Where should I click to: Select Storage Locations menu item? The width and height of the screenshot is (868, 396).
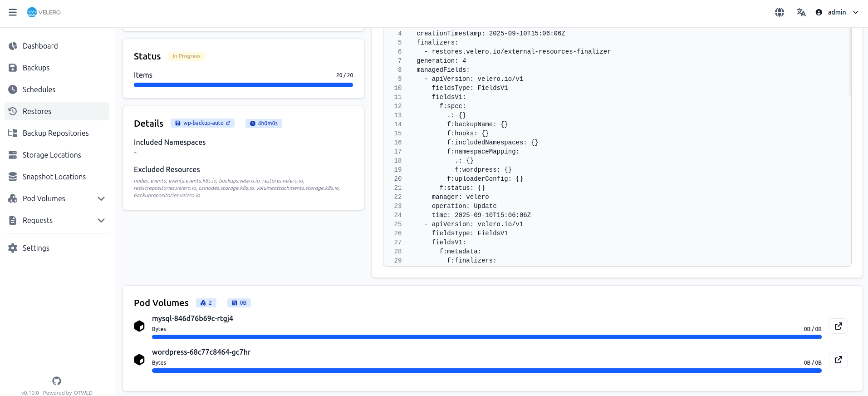(52, 155)
